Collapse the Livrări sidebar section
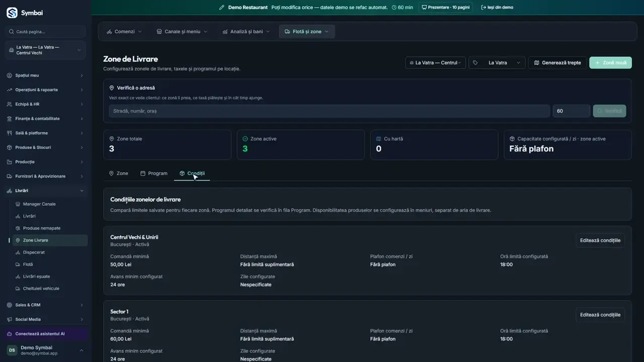The width and height of the screenshot is (644, 362). coord(45,191)
